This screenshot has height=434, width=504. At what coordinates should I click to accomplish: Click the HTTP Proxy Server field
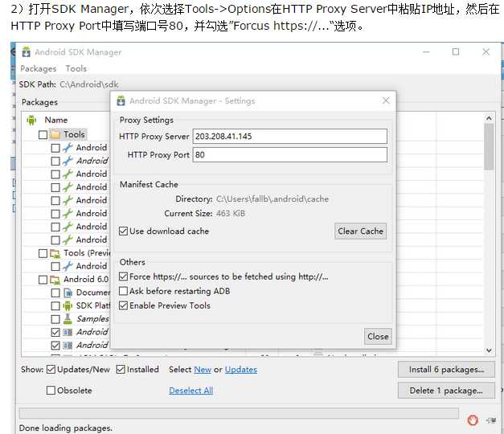tap(290, 137)
